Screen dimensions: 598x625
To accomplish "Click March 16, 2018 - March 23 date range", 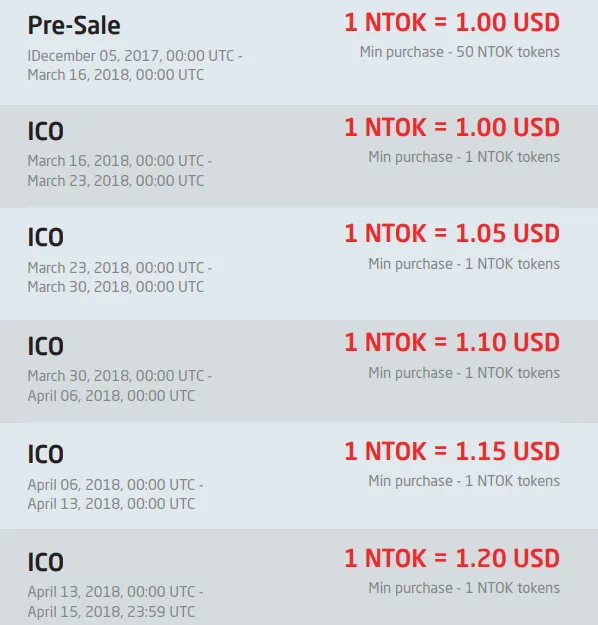I will coord(120,171).
